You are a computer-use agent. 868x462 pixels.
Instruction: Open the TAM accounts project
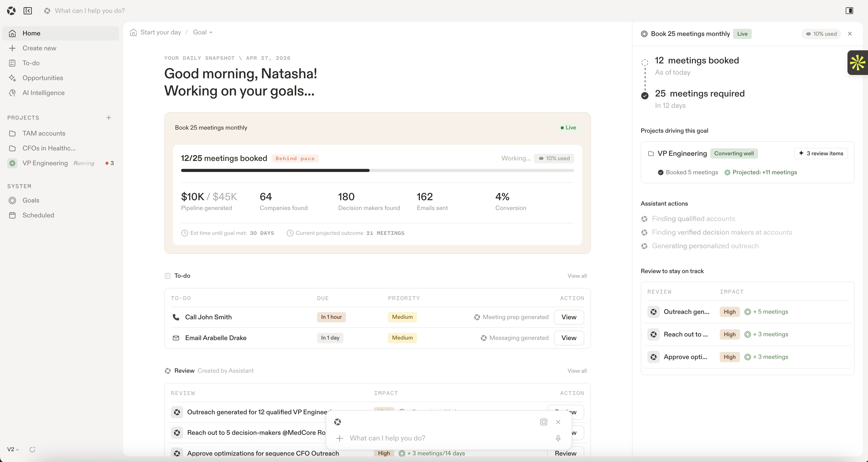[61, 133]
